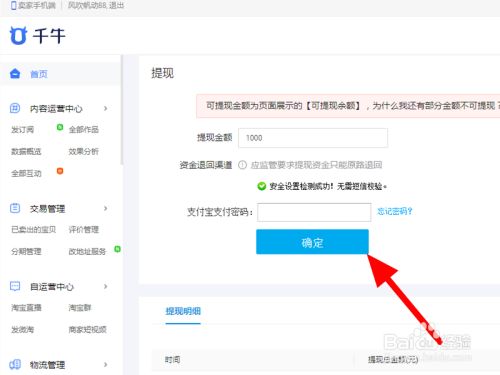The height and width of the screenshot is (375, 500).
Task: Open 已卖出的宝贝 link
Action: tap(33, 229)
